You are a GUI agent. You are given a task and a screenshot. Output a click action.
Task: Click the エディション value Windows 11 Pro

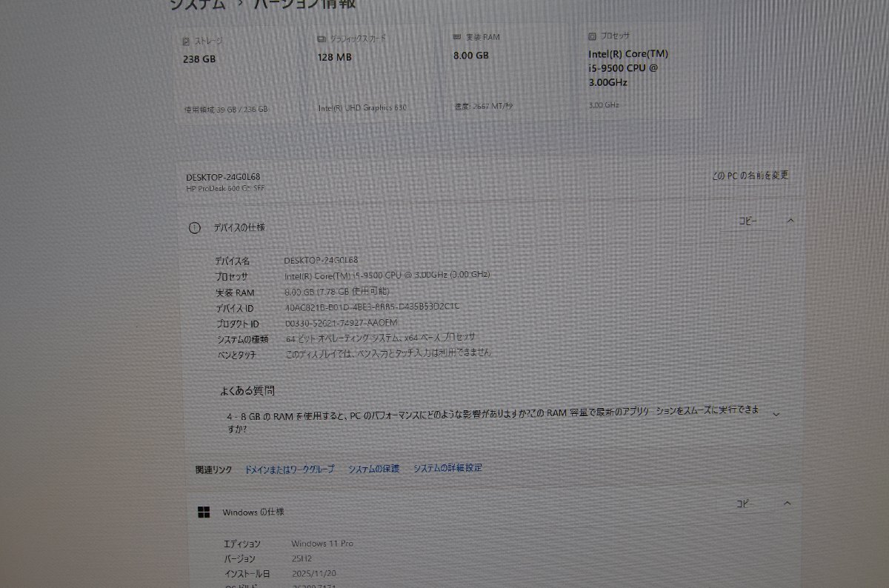[x=322, y=544]
